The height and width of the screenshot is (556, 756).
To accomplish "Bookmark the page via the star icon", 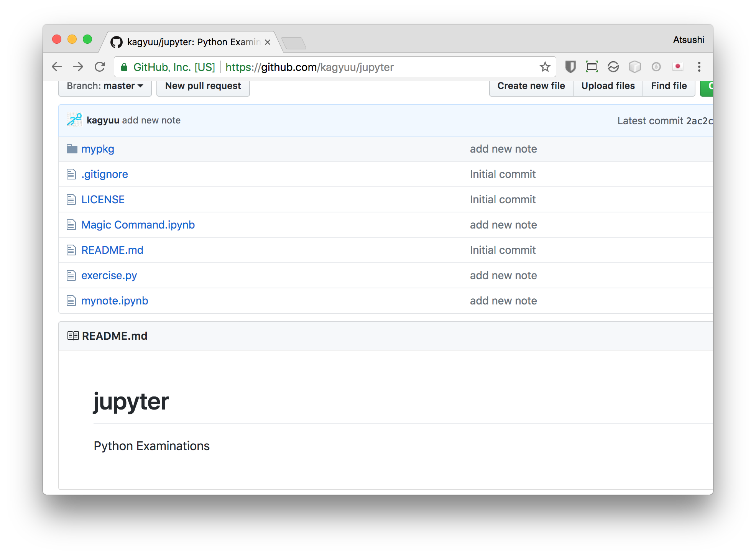I will [x=544, y=67].
